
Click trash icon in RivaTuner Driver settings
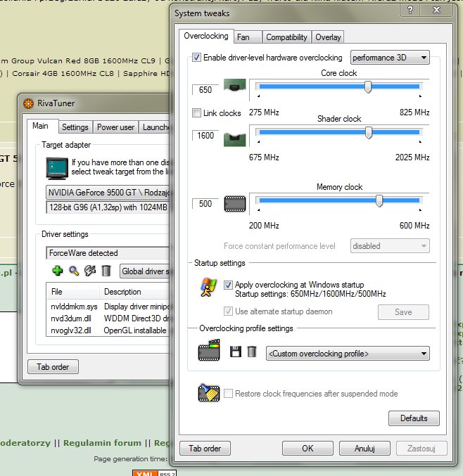point(106,271)
